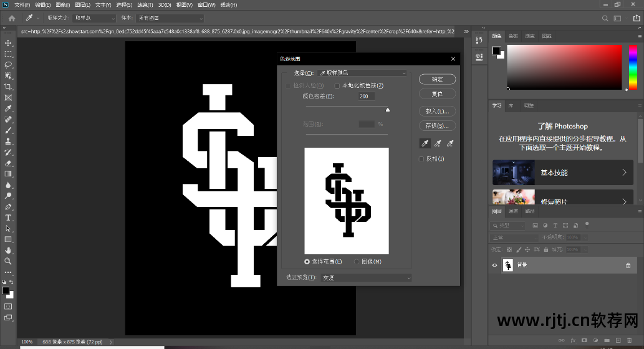Select the Path Selection arrow tool
Viewport: 644px width, 349px height.
click(x=8, y=229)
